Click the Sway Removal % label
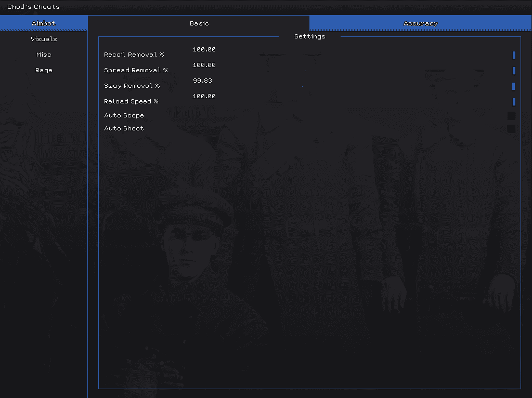Viewport: 532px width, 398px height. [x=132, y=86]
